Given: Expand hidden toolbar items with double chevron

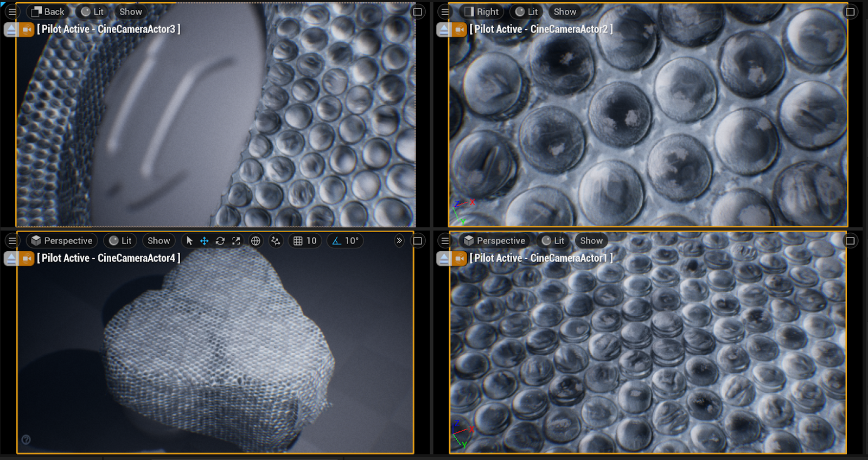Looking at the screenshot, I should tap(399, 240).
